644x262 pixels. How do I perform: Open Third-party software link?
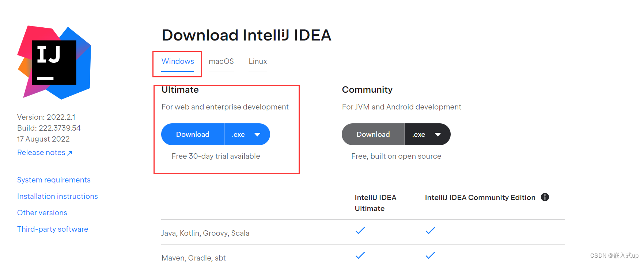coord(53,229)
